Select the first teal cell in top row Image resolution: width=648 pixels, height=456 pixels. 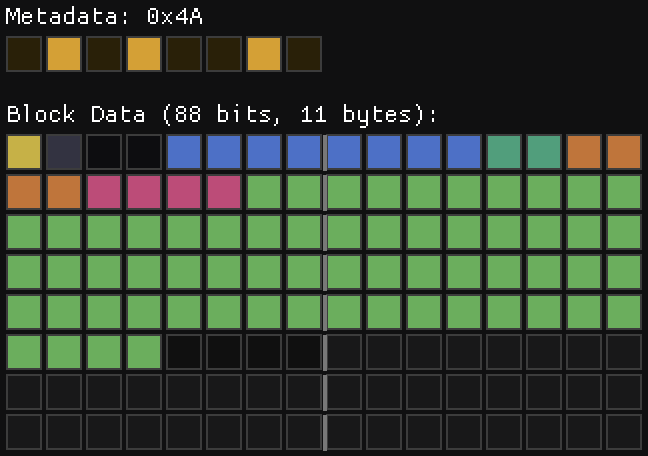[x=504, y=152]
